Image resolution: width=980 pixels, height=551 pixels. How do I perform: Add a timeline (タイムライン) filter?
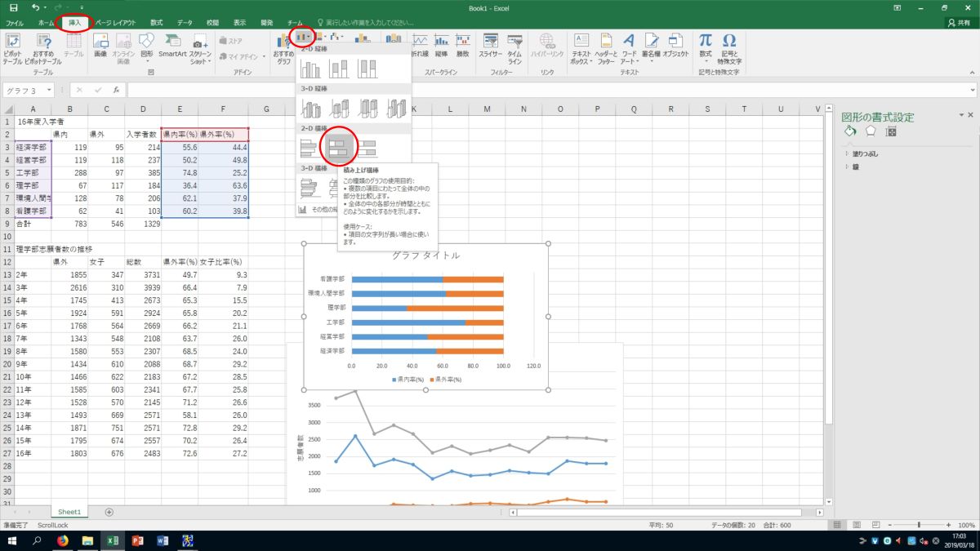(514, 47)
